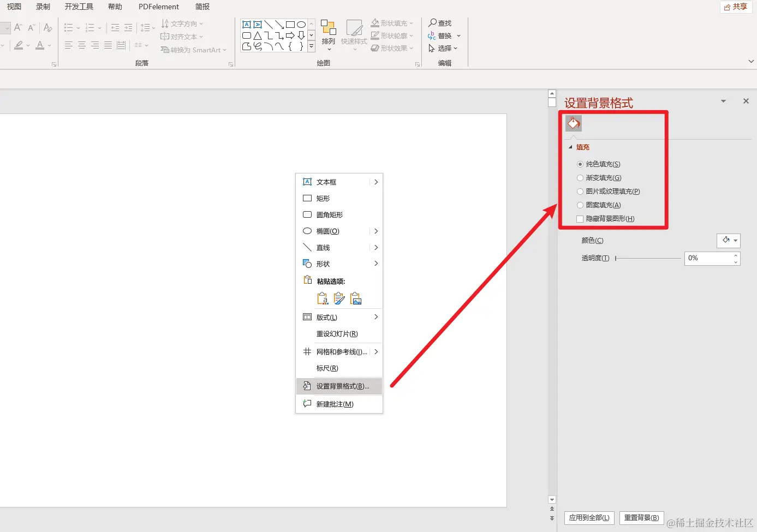
Task: Select the oval shape in shapes gallery
Action: (x=301, y=25)
